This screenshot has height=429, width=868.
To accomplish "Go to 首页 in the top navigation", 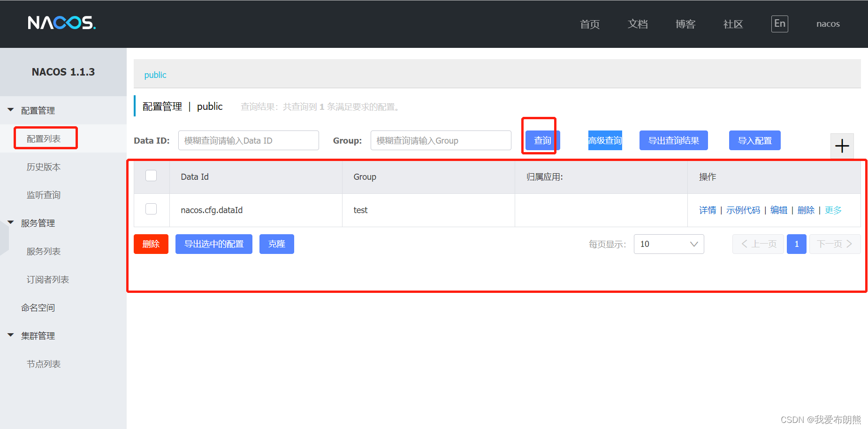I will tap(590, 24).
